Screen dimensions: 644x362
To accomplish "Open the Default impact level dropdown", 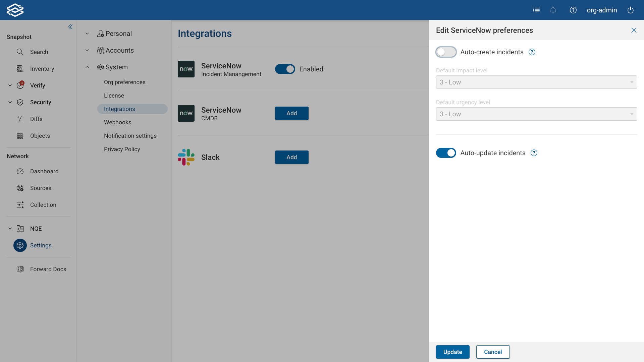I will [536, 82].
